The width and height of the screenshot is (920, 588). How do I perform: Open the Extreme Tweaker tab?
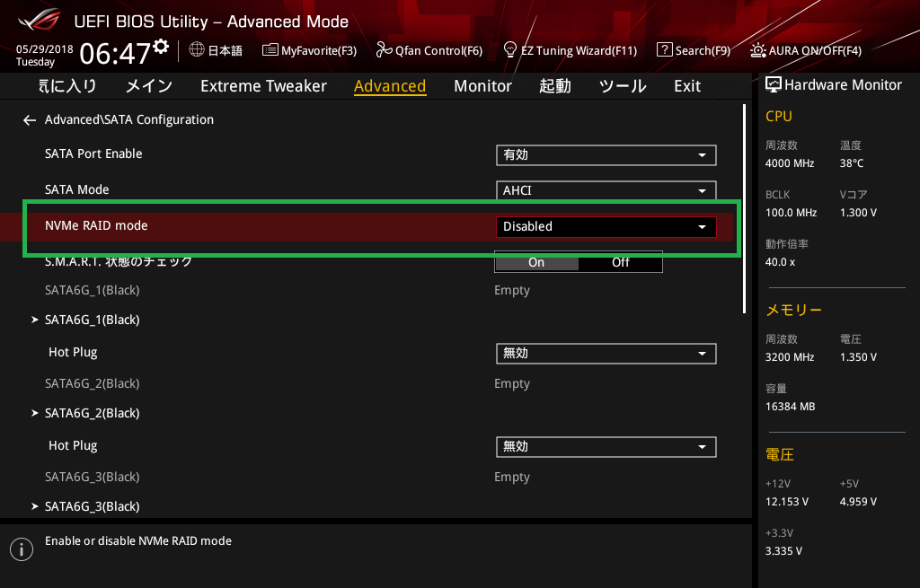click(x=263, y=86)
